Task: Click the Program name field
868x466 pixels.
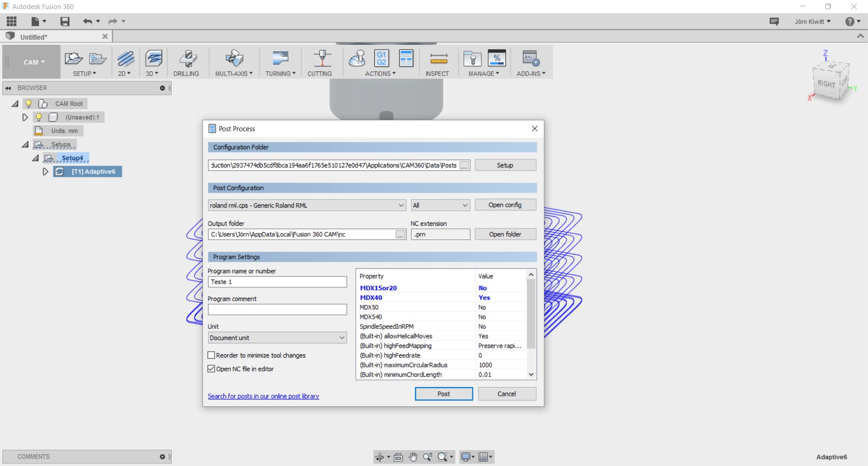Action: pos(277,282)
